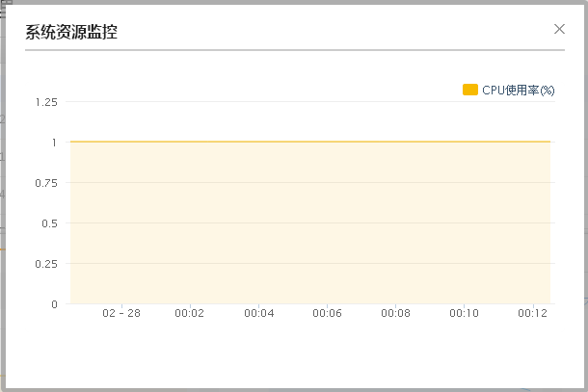
Task: Select the 00:10 time axis label
Action: click(x=465, y=314)
